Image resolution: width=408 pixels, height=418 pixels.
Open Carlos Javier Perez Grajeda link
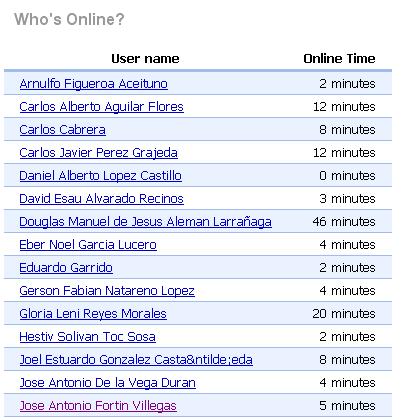pyautogui.click(x=98, y=153)
